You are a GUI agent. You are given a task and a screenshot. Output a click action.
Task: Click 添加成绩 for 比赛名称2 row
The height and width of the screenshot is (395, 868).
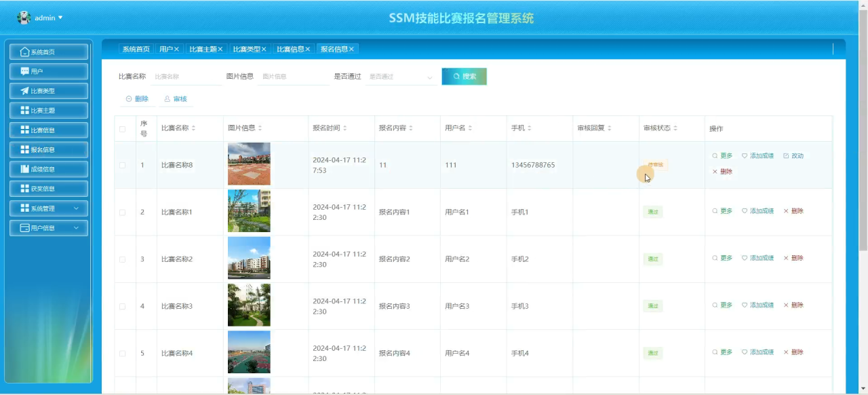[757, 258]
